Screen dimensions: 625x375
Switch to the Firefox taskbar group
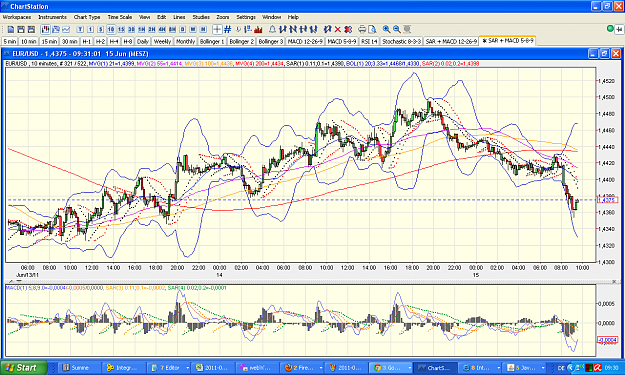[303, 367]
